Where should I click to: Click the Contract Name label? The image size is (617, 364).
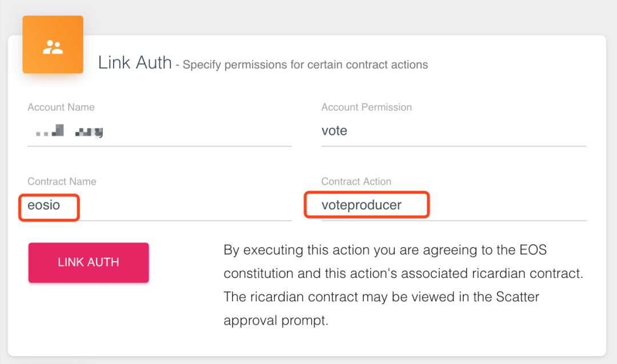point(62,181)
